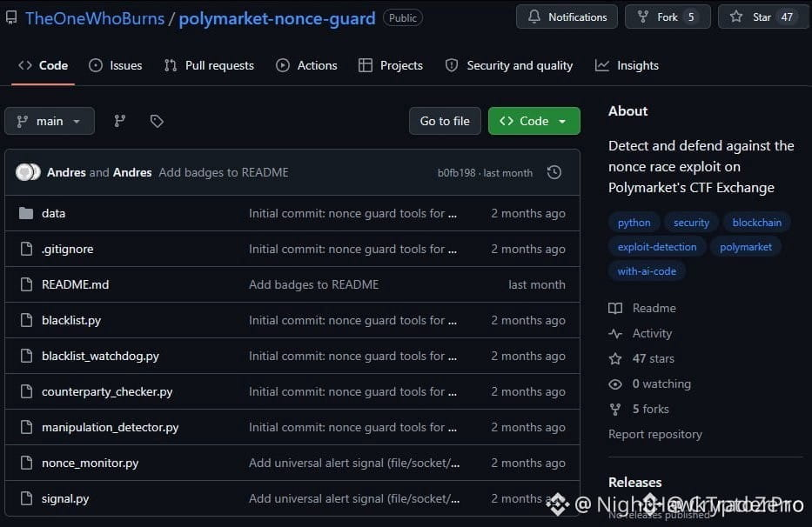Click the Notifications bell button
This screenshot has width=812, height=527.
pos(567,17)
